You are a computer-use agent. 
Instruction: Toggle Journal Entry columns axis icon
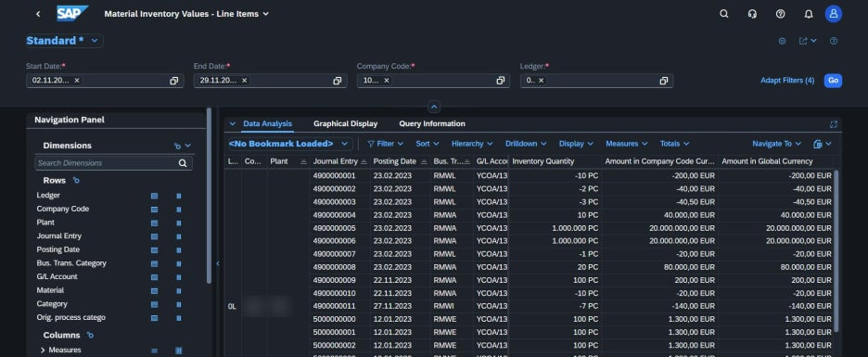(179, 236)
